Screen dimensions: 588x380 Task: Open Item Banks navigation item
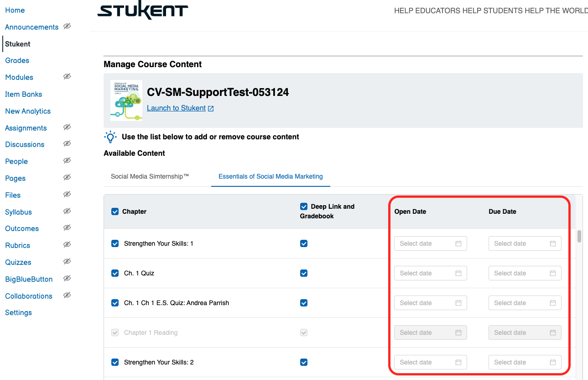pyautogui.click(x=23, y=94)
